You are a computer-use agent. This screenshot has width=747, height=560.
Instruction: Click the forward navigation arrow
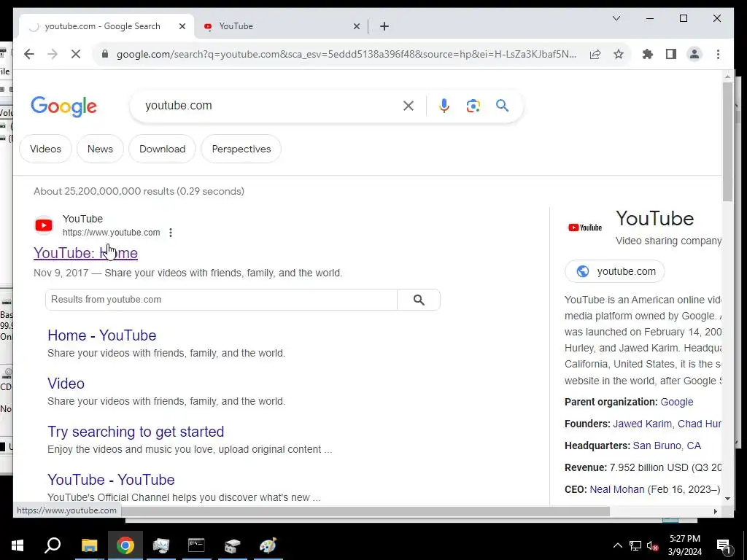(x=53, y=54)
